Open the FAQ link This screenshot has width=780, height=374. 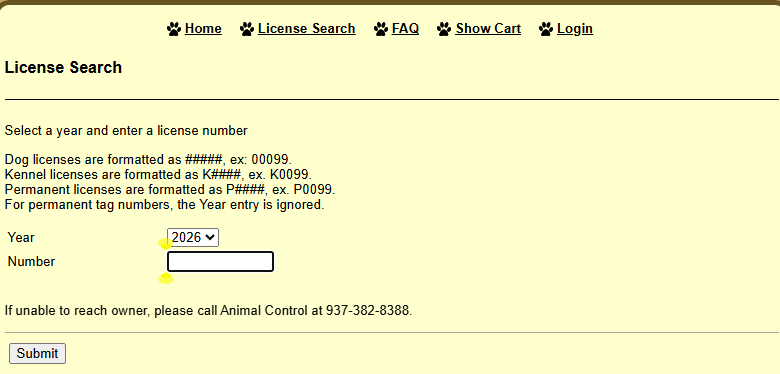pos(405,29)
